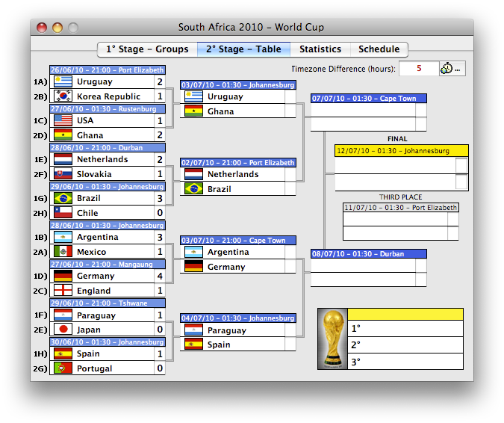Click Brazil flag in round of 16

point(63,198)
